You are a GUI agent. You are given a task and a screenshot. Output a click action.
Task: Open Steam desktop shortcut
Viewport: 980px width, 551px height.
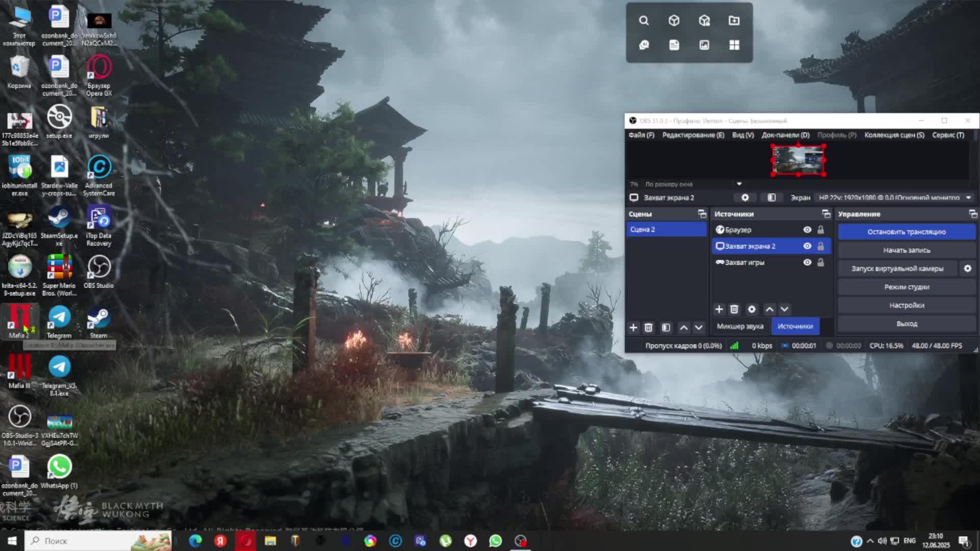point(99,322)
